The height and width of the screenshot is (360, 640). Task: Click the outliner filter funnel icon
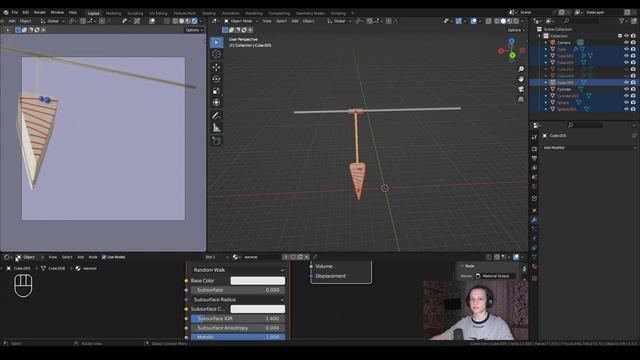pyautogui.click(x=622, y=21)
